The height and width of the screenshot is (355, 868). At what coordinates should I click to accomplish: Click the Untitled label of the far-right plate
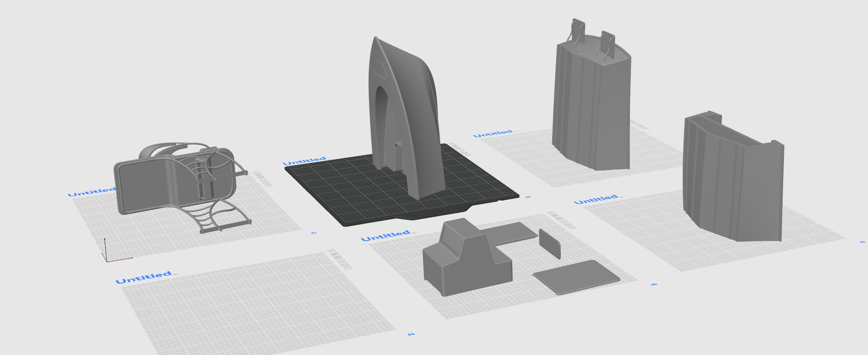pyautogui.click(x=596, y=199)
